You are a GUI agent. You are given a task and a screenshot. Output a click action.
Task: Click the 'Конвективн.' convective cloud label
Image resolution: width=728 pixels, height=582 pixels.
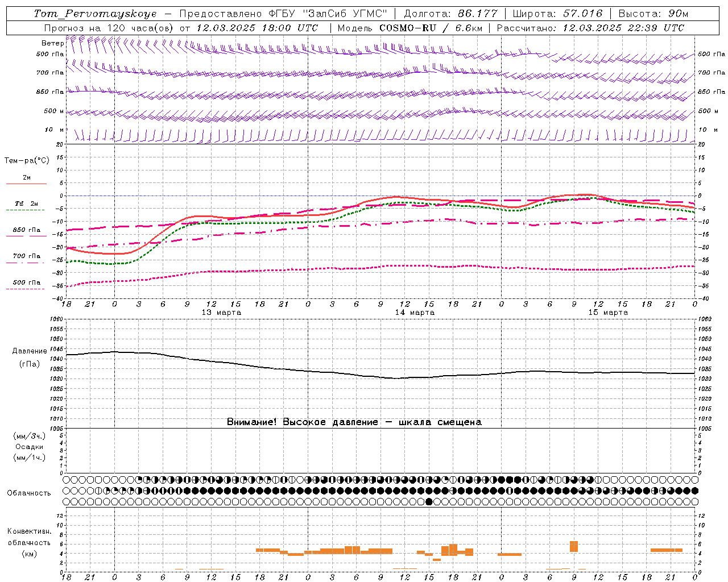pos(29,531)
